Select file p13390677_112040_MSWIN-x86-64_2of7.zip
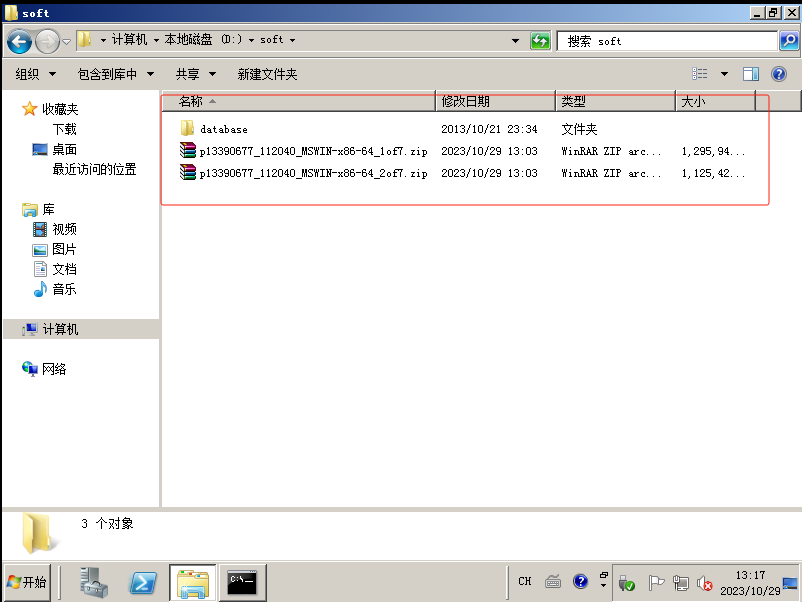 pyautogui.click(x=314, y=173)
